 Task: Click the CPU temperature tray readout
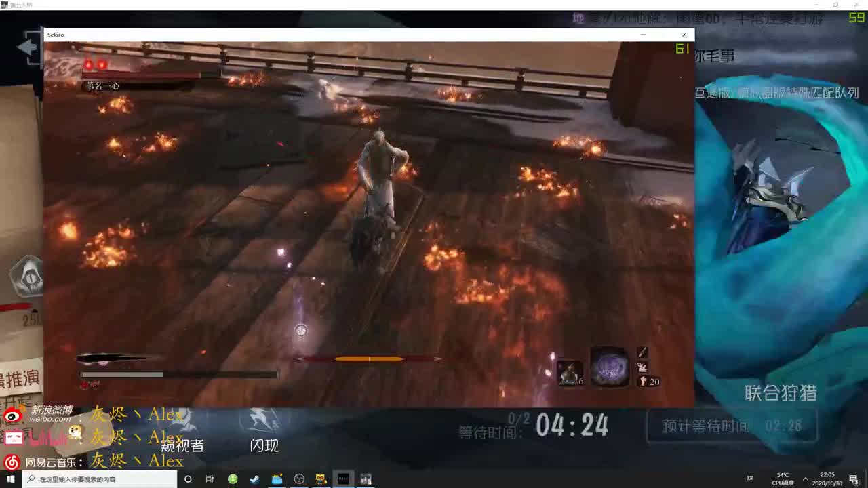[783, 479]
